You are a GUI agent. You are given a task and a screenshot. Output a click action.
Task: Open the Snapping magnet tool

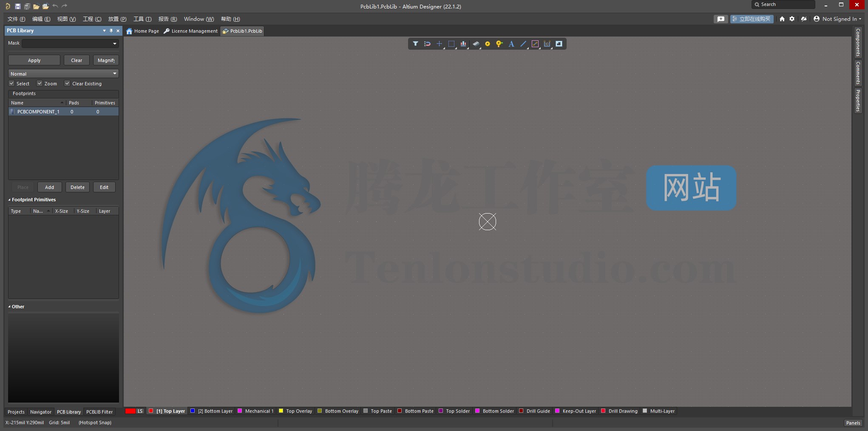tap(427, 44)
